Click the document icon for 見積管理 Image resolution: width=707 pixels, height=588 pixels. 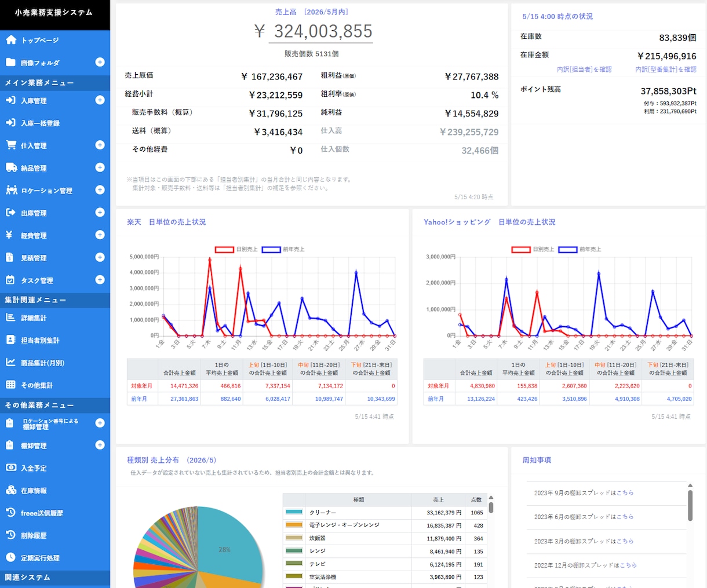(10, 258)
